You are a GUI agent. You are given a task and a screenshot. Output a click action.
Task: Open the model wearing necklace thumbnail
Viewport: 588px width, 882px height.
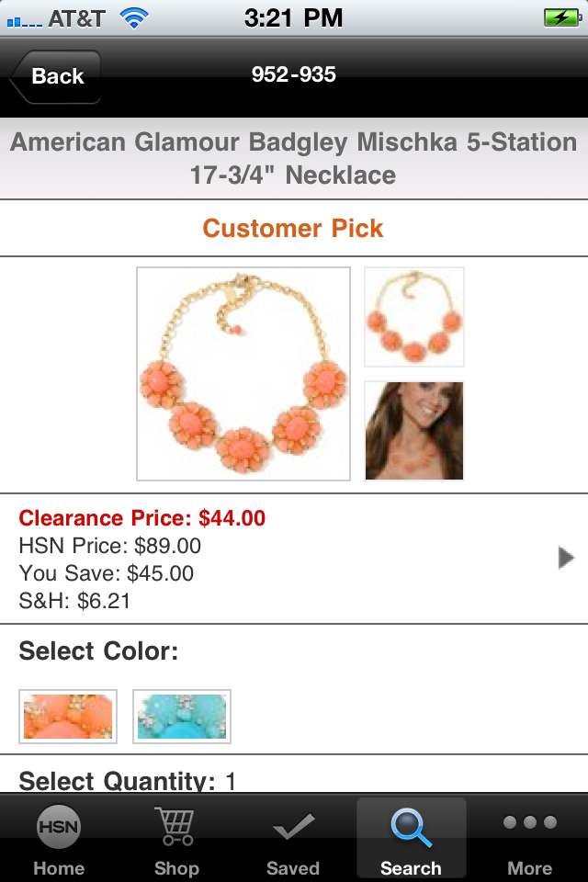tap(414, 431)
